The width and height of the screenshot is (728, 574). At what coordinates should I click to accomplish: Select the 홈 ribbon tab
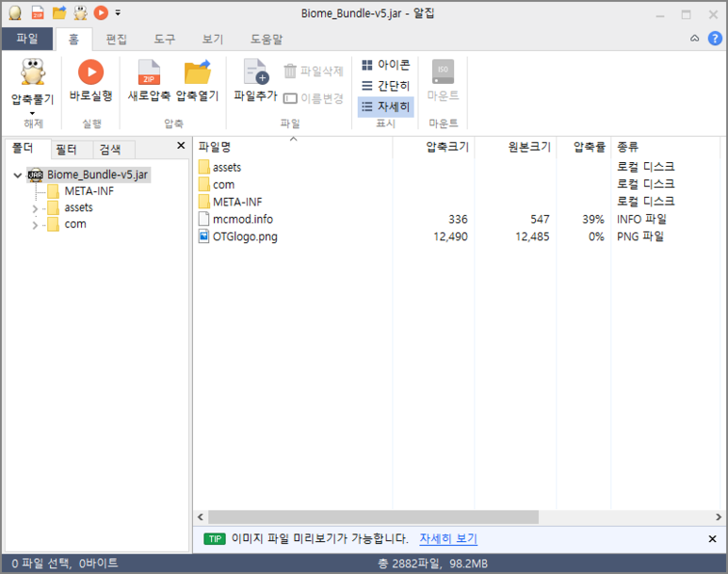tap(73, 40)
